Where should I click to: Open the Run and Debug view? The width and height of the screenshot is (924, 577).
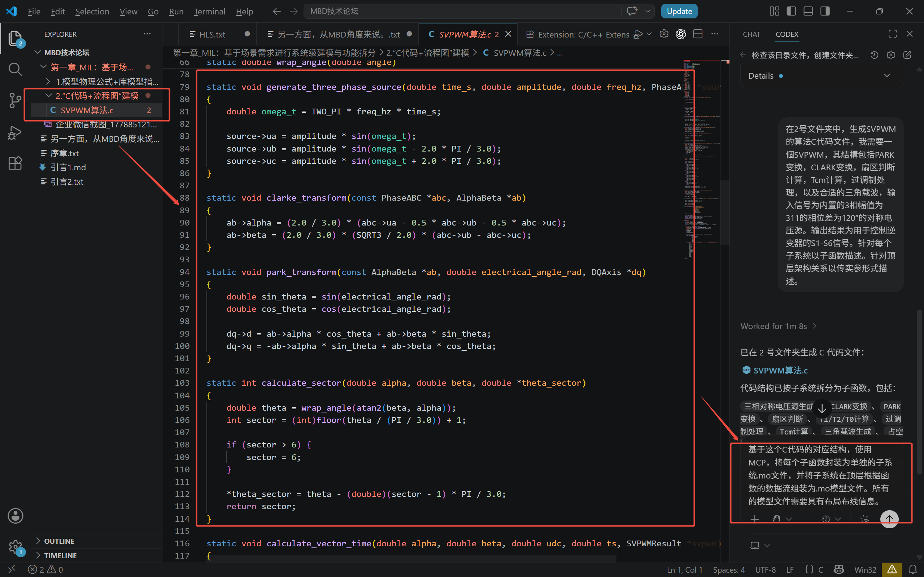coord(15,132)
